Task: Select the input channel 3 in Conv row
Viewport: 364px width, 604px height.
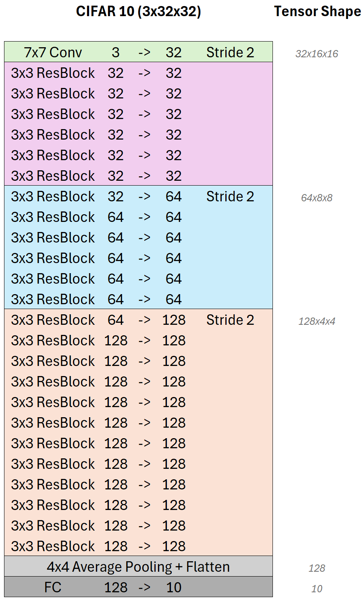Action: click(116, 52)
